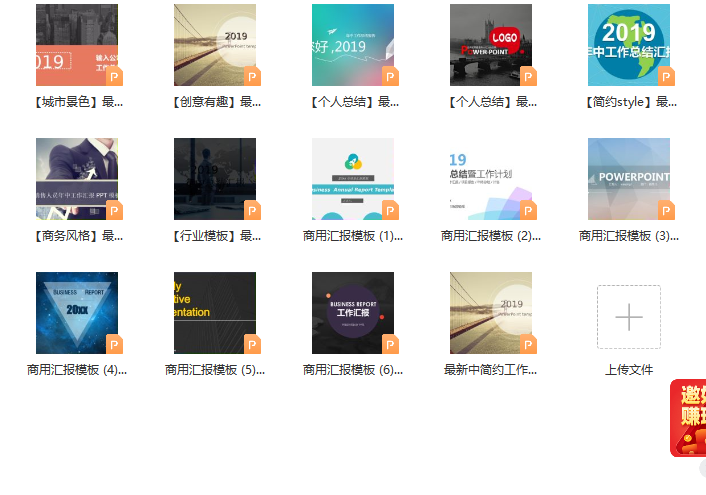Select file name 商用汇报模板 (5)...

(215, 370)
